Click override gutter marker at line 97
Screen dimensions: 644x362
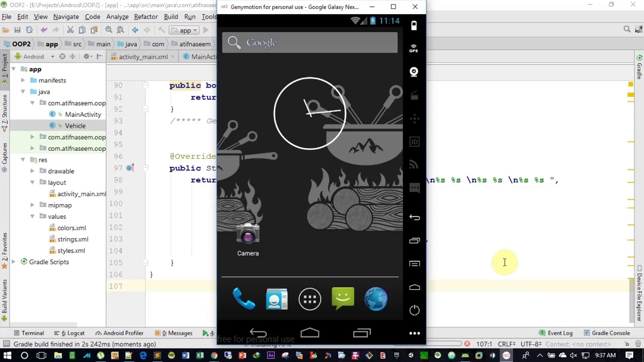point(130,168)
